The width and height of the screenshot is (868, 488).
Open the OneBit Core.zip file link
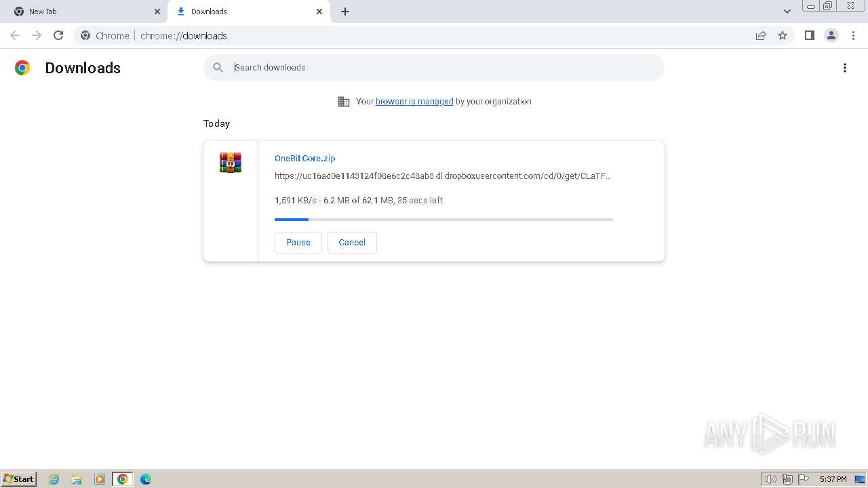point(304,158)
